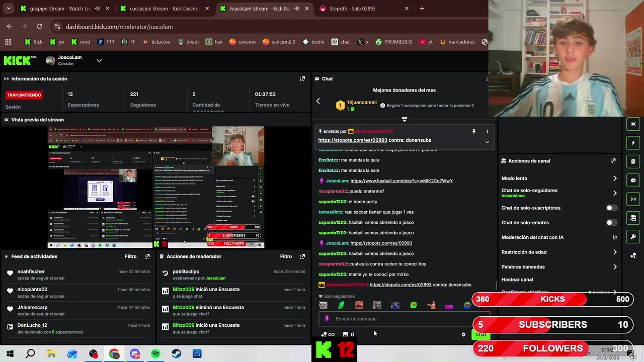Open Steam from the taskbar
This screenshot has width=644, height=362.
pyautogui.click(x=176, y=354)
